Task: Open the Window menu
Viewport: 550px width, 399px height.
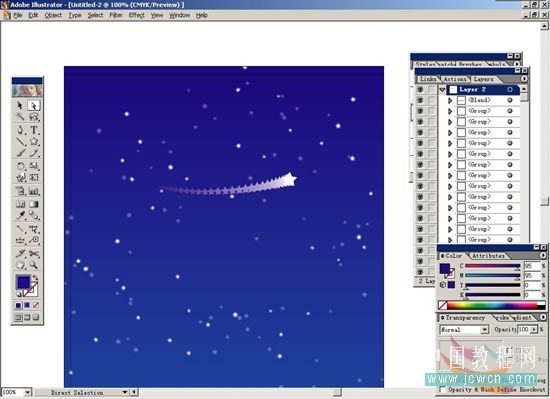Action: coord(179,15)
